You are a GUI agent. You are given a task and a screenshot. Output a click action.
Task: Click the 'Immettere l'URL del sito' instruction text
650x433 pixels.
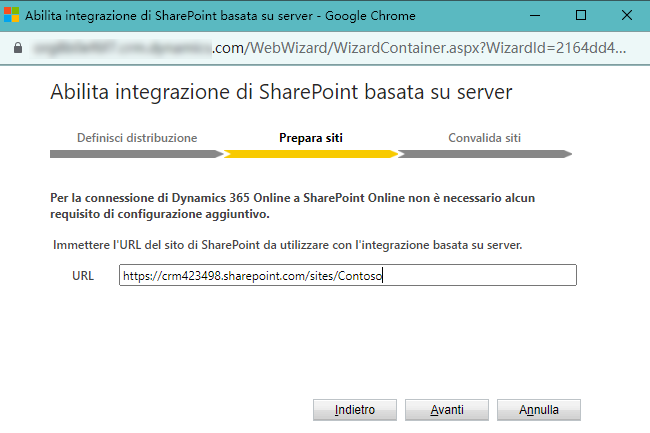(287, 245)
